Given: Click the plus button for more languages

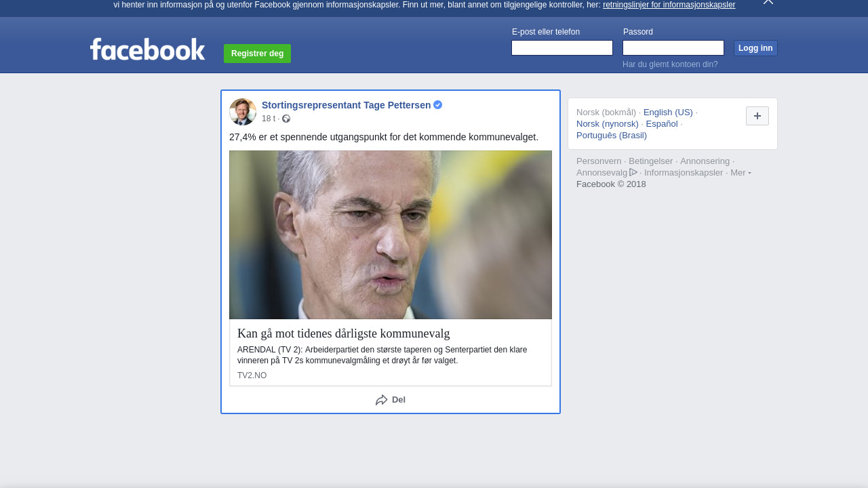Looking at the screenshot, I should coord(757,116).
